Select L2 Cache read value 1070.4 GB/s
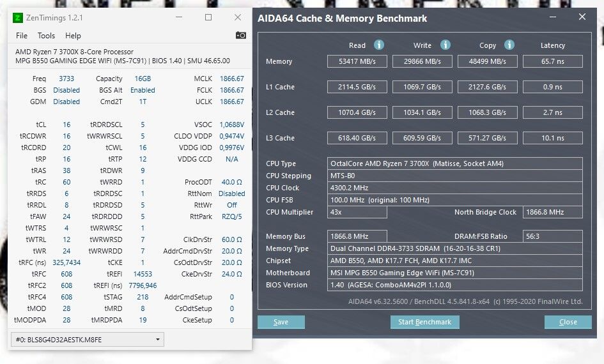 (x=357, y=112)
